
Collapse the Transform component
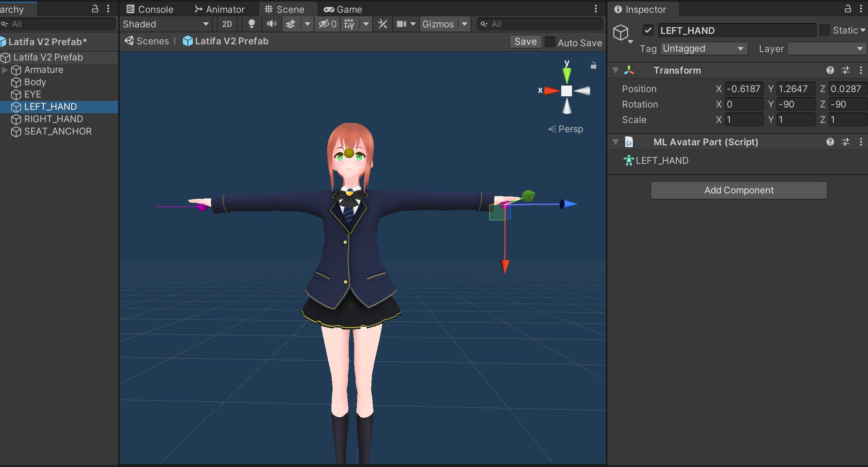point(615,70)
